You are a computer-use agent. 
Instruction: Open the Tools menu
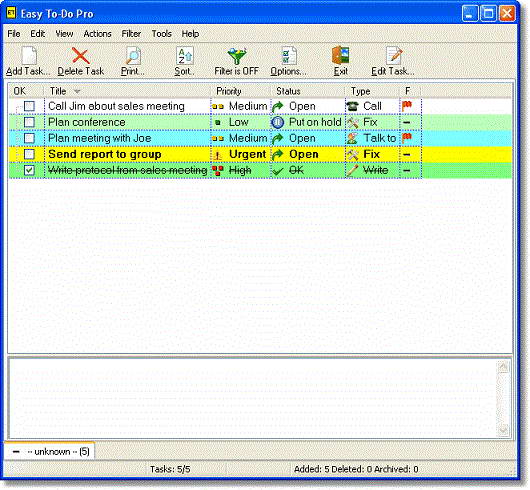[162, 34]
